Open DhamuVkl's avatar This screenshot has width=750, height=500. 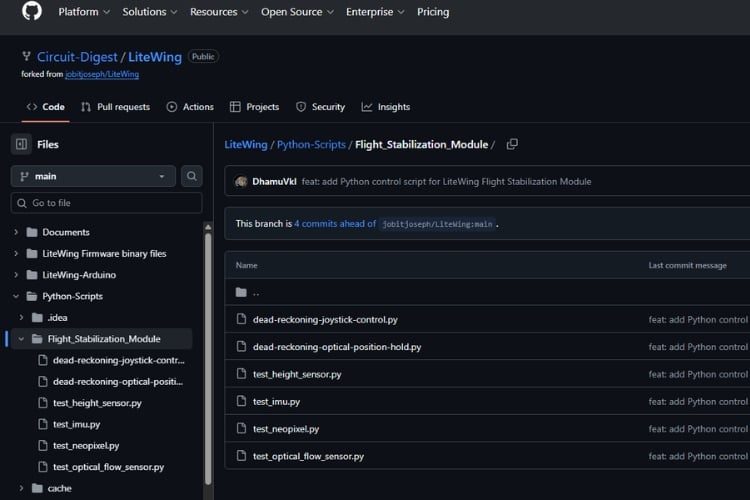[241, 181]
